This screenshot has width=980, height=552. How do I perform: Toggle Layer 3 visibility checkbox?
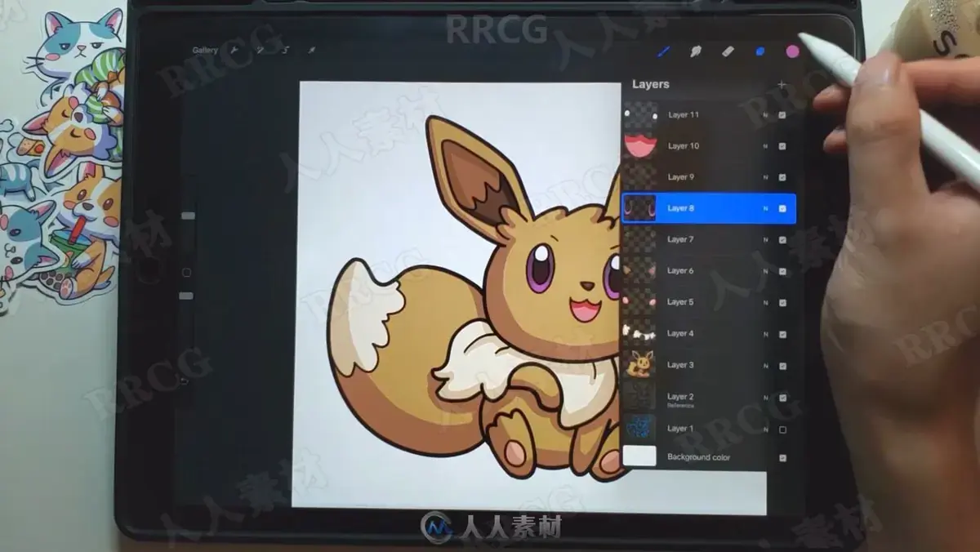coord(782,366)
